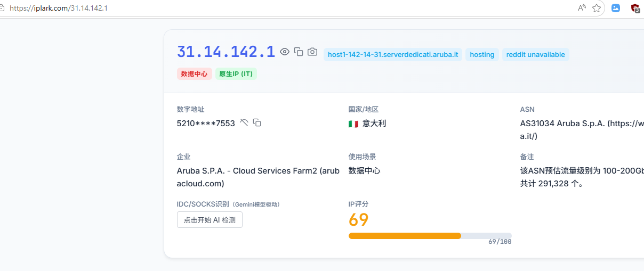Image resolution: width=644 pixels, height=271 pixels.
Task: Click the orange IP score progress bar
Action: click(405, 235)
